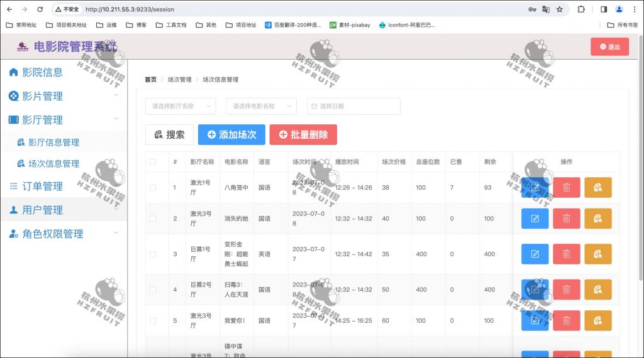Image resolution: width=644 pixels, height=358 pixels.
Task: Delete row 1 八角笼中 with the trash icon
Action: click(x=567, y=187)
